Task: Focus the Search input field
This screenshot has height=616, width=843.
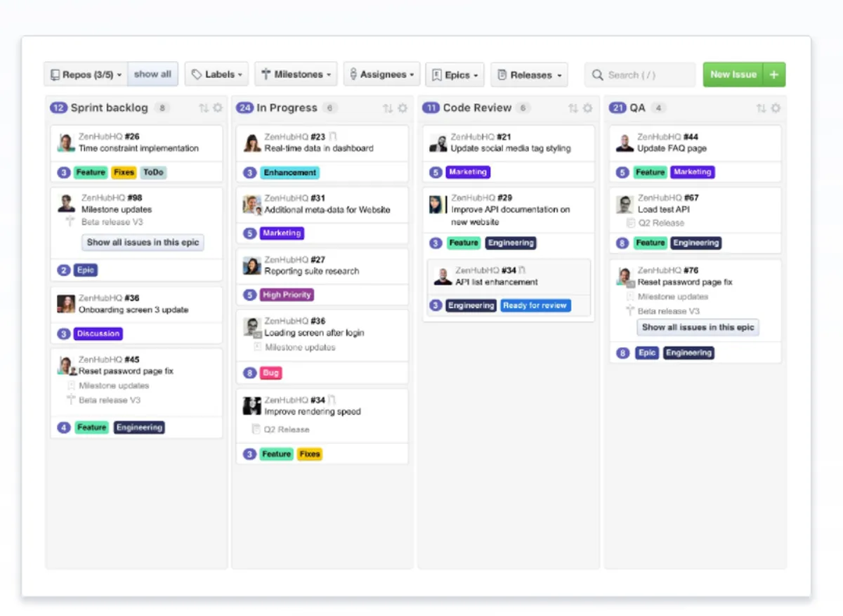Action: point(640,74)
